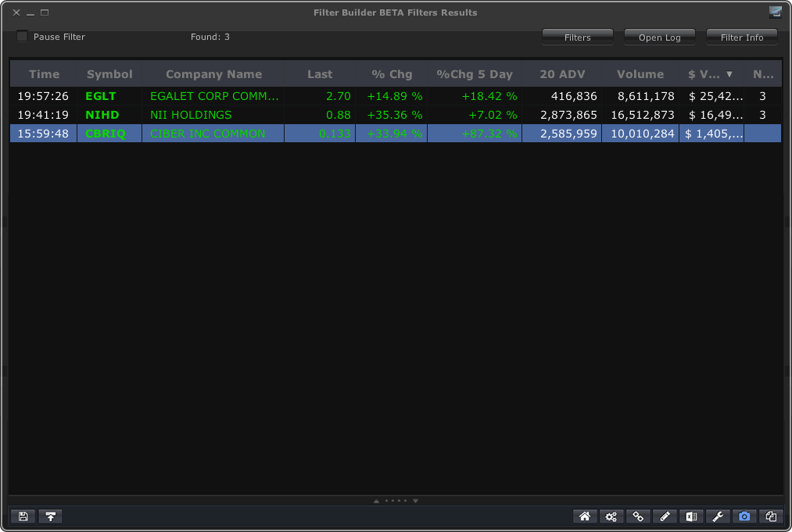The height and width of the screenshot is (532, 792).
Task: Toggle sort order on the $ V column
Action: click(710, 73)
